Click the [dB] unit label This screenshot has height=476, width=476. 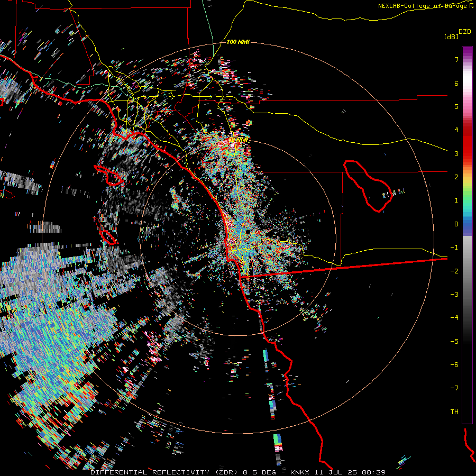[451, 36]
